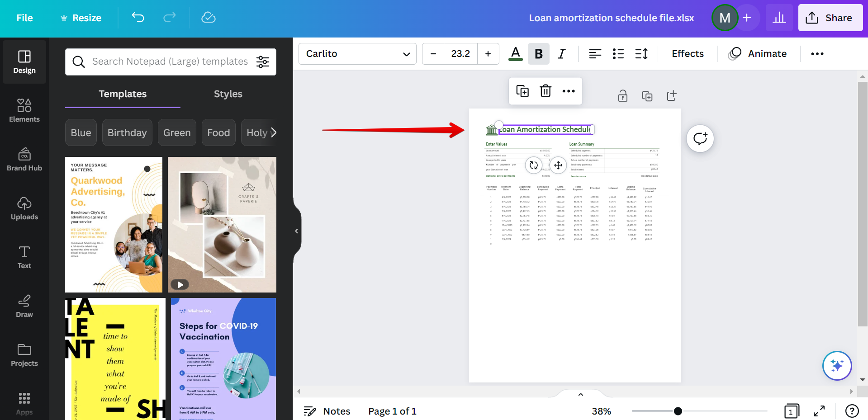
Task: Open the File menu
Action: pyautogui.click(x=24, y=18)
